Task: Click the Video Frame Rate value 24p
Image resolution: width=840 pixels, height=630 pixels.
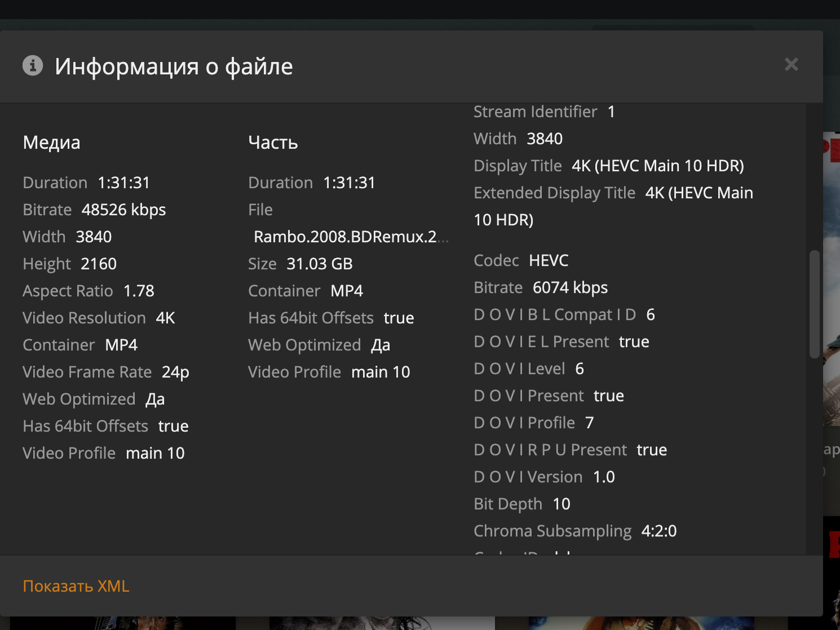Action: tap(175, 372)
